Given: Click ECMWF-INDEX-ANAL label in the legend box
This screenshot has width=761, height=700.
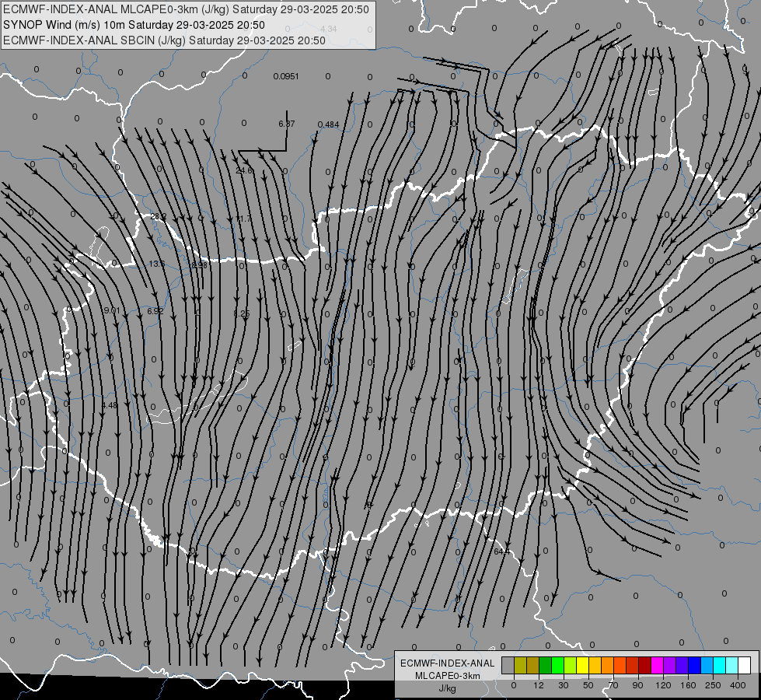Looking at the screenshot, I should [x=448, y=663].
